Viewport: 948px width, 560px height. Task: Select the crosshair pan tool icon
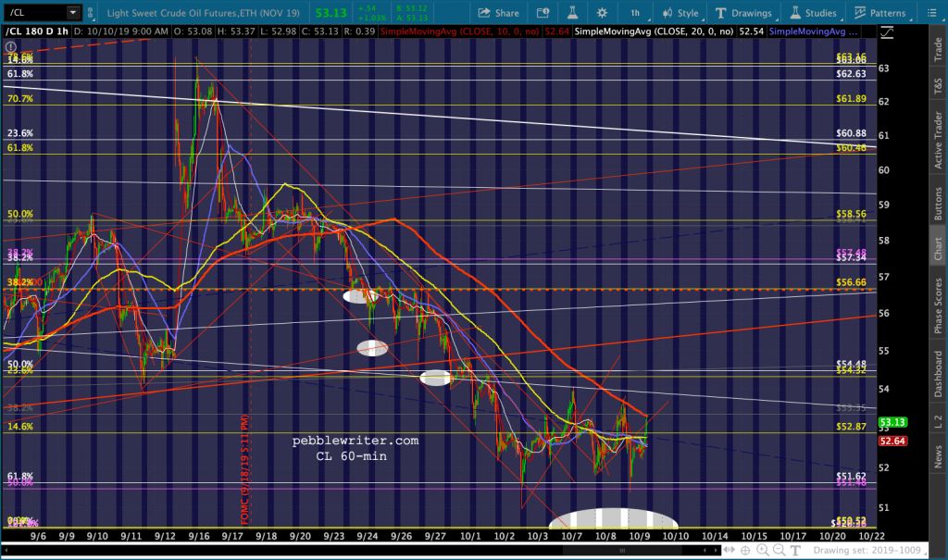point(746,550)
